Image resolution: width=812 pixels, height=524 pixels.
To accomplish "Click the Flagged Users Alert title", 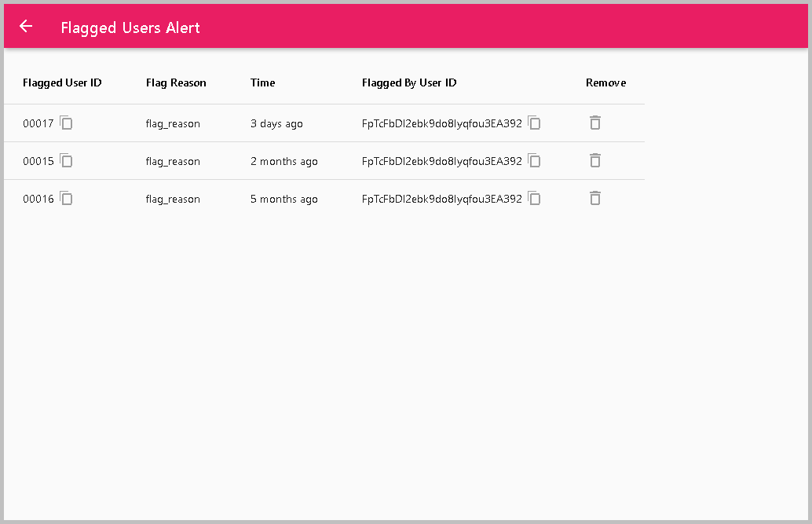I will pyautogui.click(x=130, y=27).
